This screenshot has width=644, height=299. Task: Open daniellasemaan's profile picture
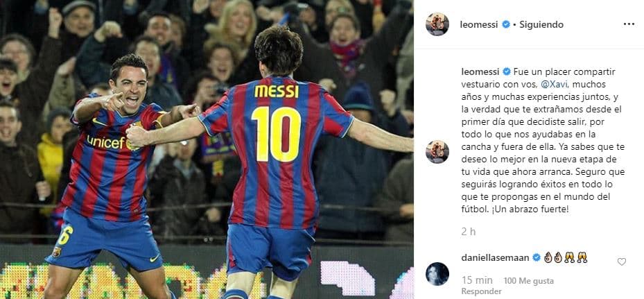(437, 274)
